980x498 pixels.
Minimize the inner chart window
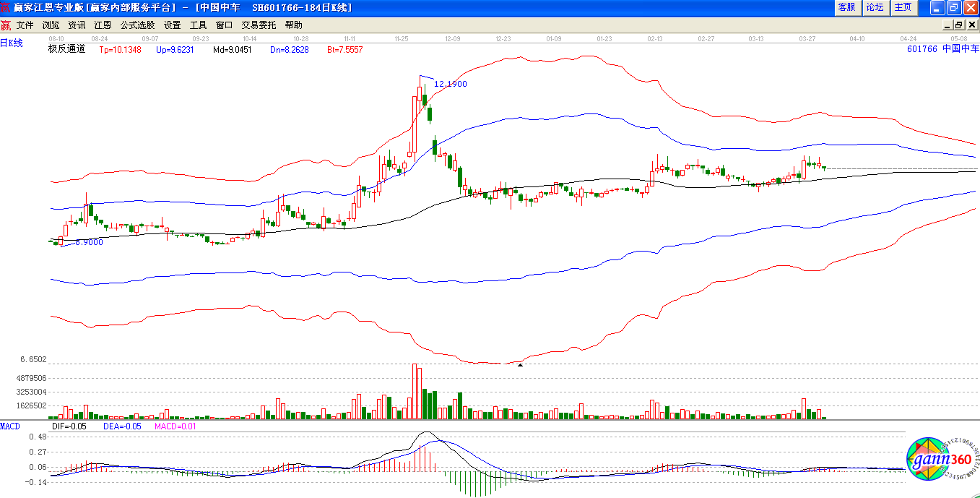(948, 25)
